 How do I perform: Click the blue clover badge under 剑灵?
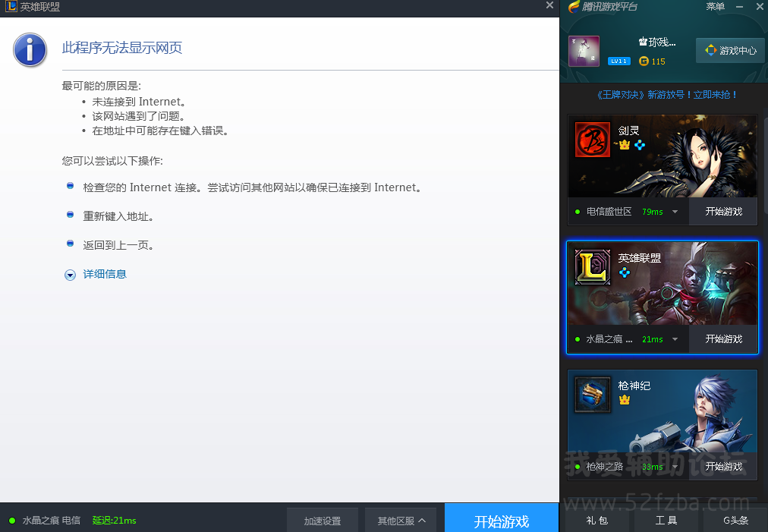tap(640, 145)
